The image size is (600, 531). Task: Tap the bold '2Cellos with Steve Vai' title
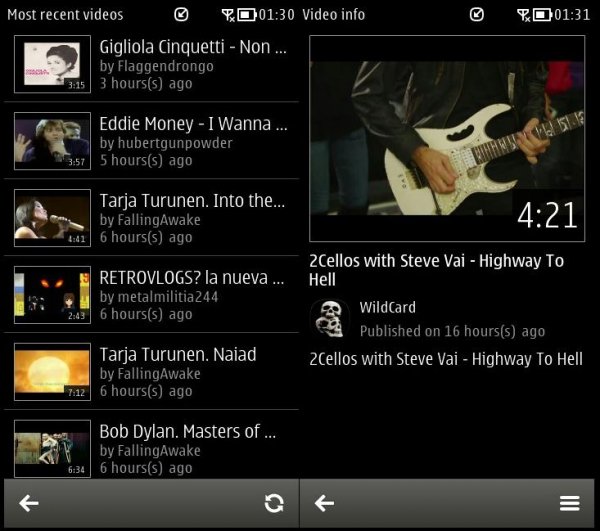pos(437,270)
